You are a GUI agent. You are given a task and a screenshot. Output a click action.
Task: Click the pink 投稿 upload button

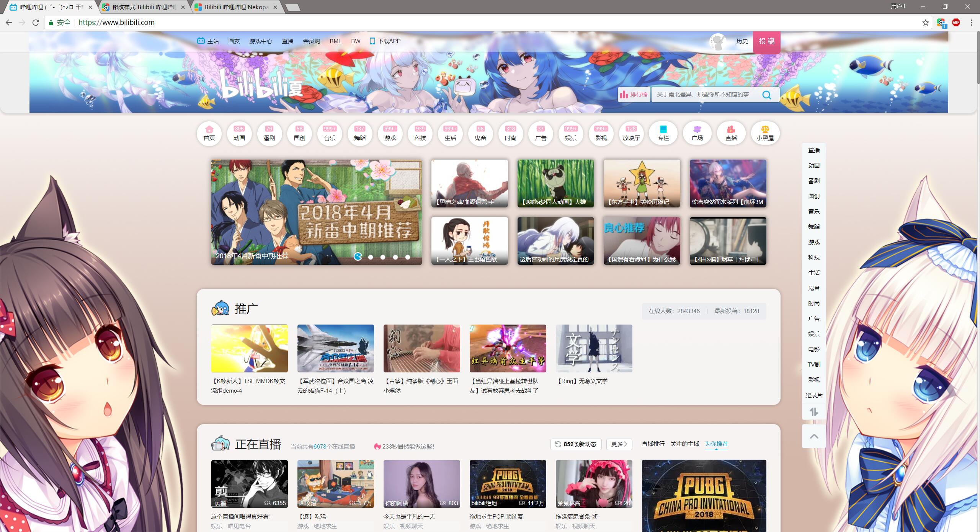point(766,42)
